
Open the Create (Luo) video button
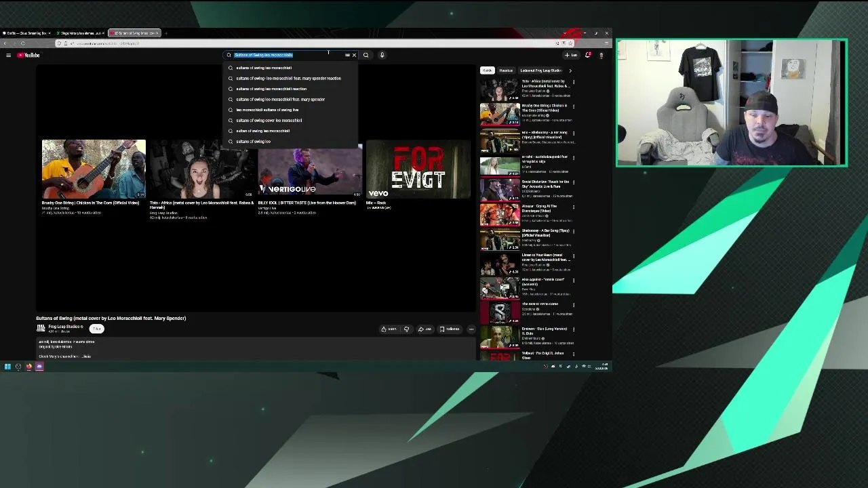pyautogui.click(x=571, y=55)
